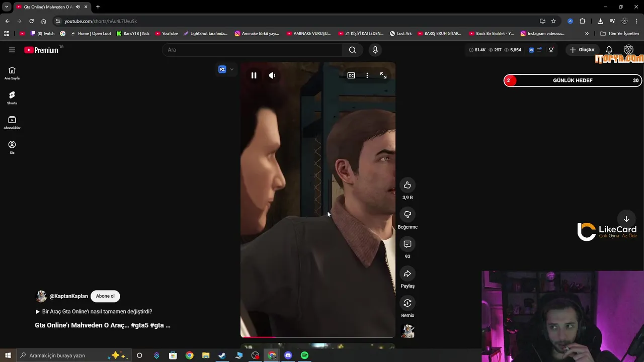Open Steam from the taskbar

[222, 355]
